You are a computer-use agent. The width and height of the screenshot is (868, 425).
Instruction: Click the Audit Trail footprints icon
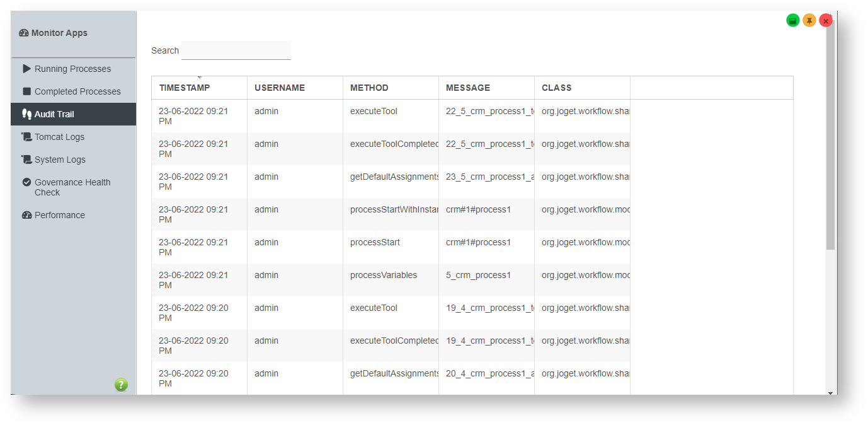26,114
